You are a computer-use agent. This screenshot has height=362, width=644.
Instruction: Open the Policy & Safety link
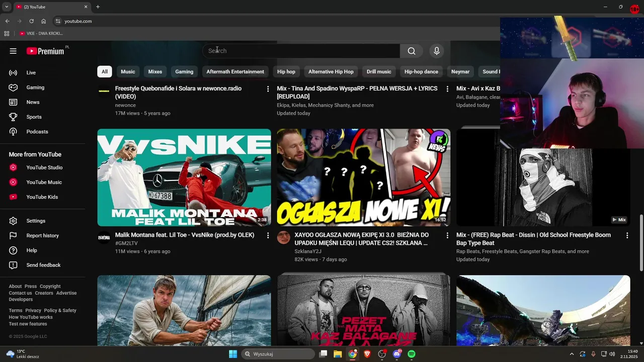click(60, 311)
